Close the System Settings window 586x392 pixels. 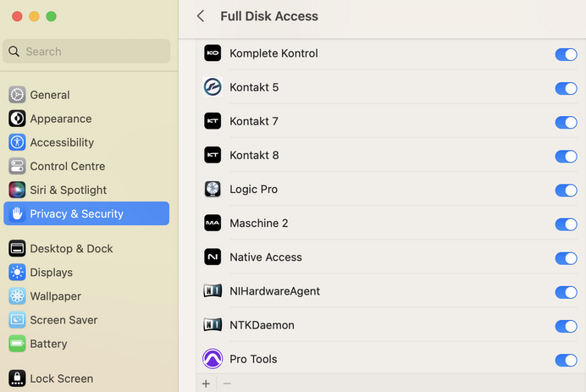(17, 16)
